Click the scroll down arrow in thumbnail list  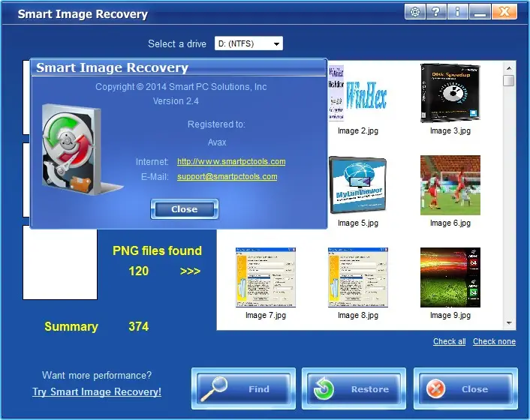pos(509,323)
